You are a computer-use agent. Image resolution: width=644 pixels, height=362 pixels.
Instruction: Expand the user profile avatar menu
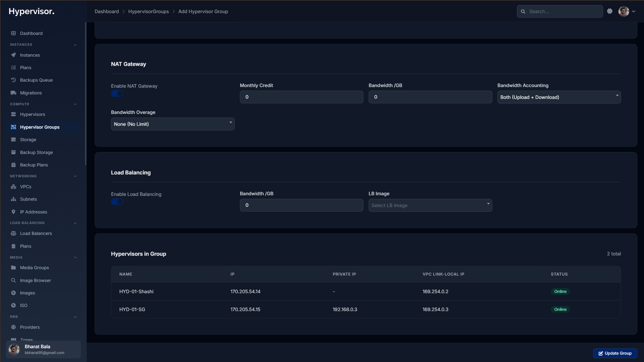[x=623, y=11]
